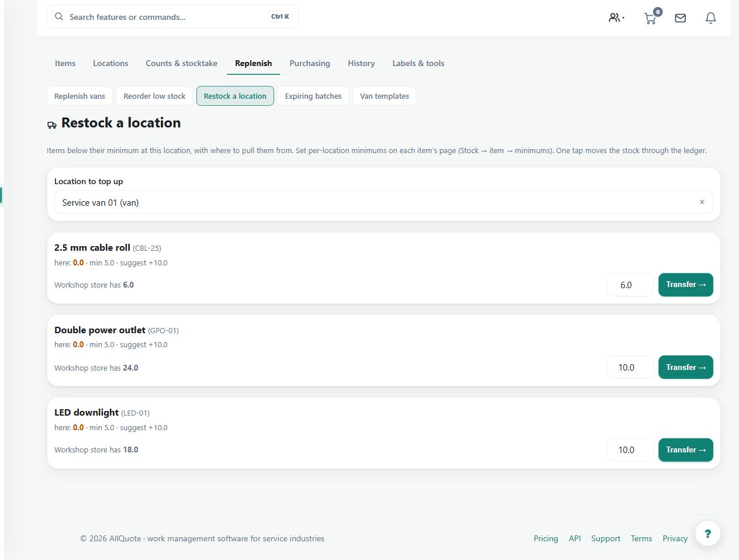The width and height of the screenshot is (739, 560).
Task: Open the History tab
Action: tap(361, 63)
